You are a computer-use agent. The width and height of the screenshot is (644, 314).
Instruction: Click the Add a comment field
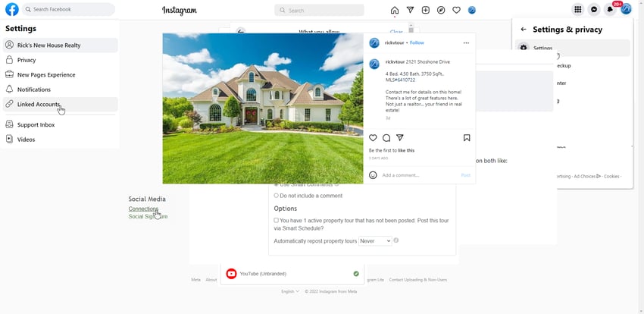pyautogui.click(x=419, y=175)
